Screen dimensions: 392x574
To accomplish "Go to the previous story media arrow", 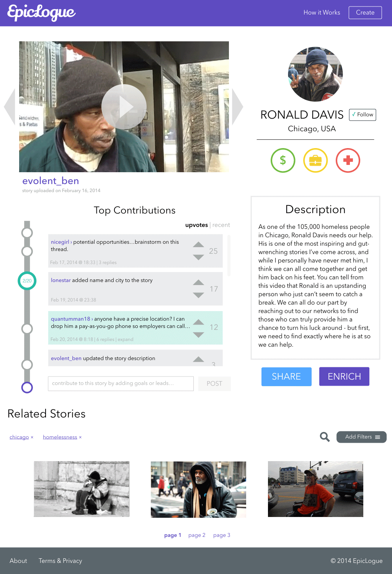I will 10,107.
